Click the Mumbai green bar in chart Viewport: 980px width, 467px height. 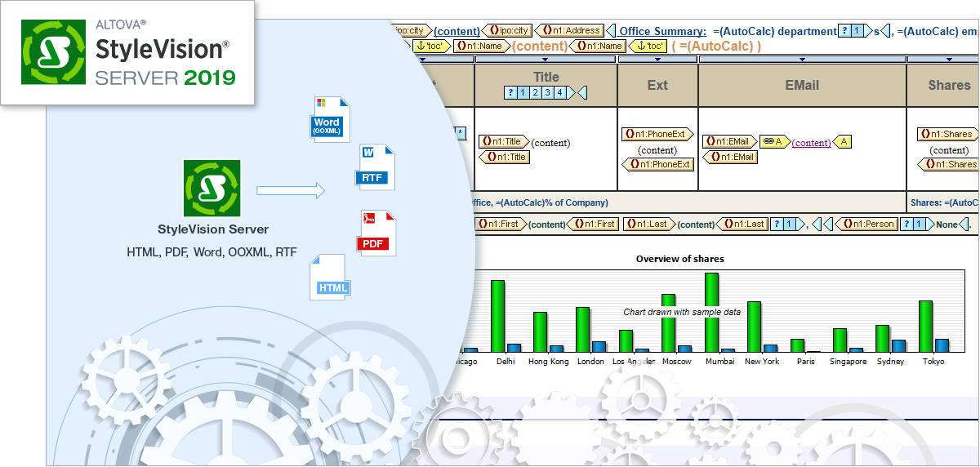click(x=711, y=312)
